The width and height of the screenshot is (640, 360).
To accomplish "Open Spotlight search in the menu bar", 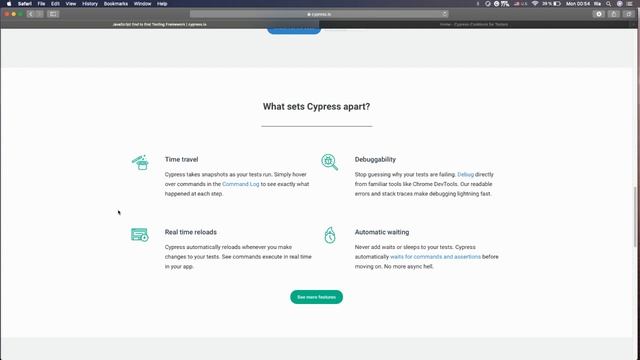I will 609,4.
